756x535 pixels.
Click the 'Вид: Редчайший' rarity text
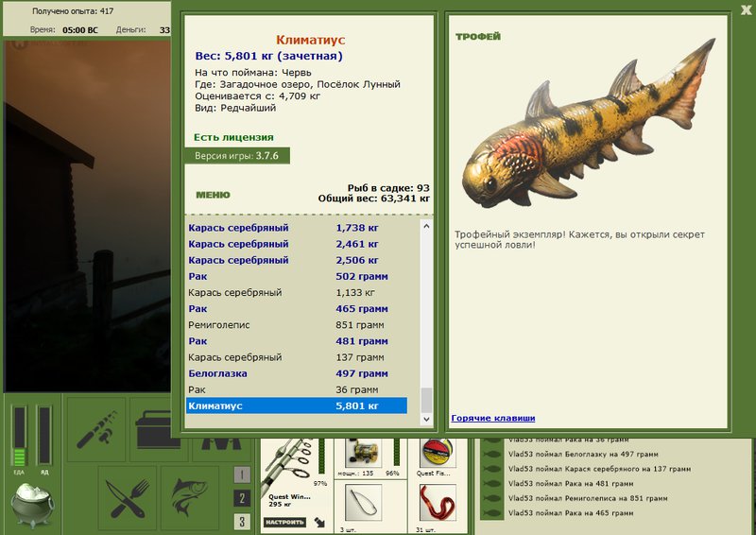[x=235, y=108]
